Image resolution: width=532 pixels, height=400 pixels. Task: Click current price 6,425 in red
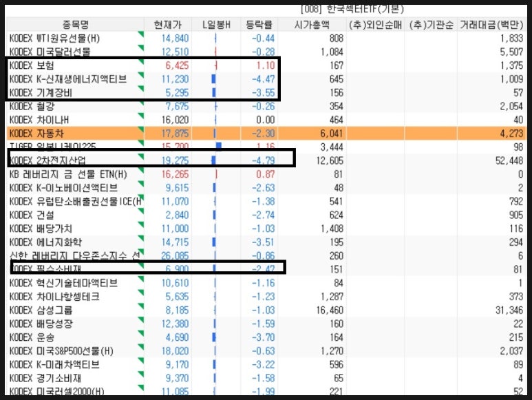[x=177, y=65]
